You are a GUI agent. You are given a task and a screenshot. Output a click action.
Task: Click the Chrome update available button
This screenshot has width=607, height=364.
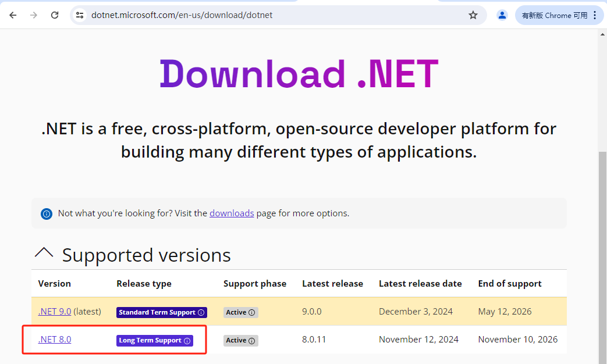click(x=555, y=16)
